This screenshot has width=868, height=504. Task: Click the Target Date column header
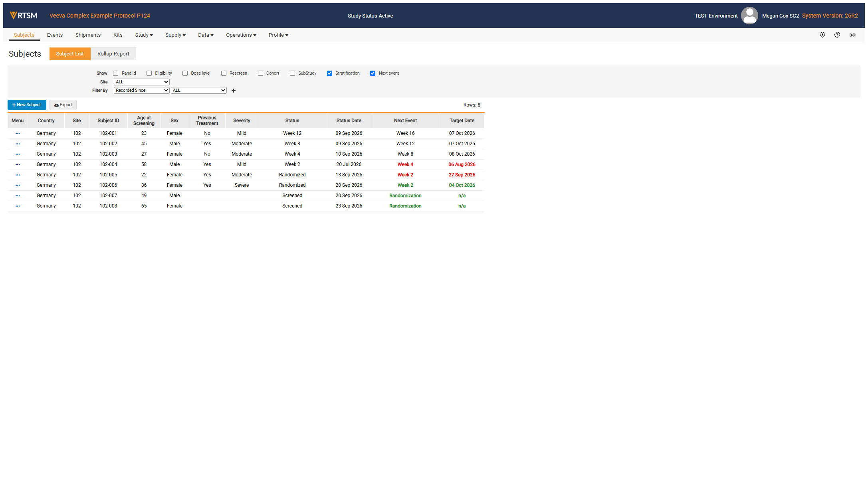click(462, 121)
